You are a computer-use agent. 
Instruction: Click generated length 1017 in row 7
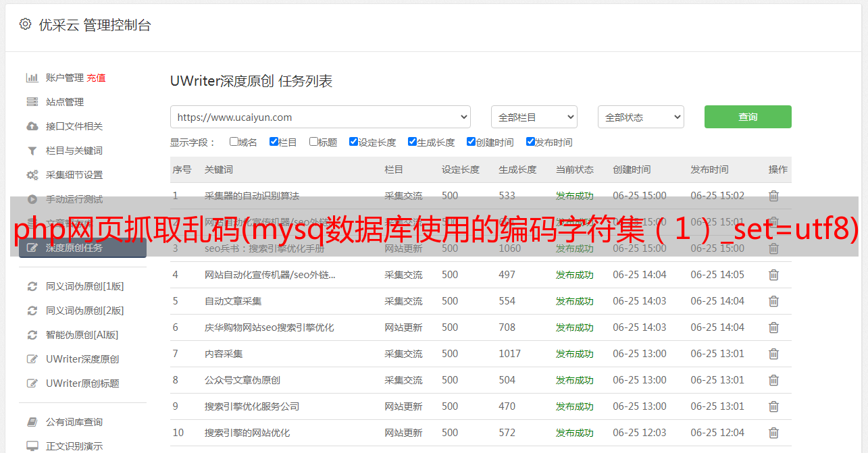pos(510,354)
